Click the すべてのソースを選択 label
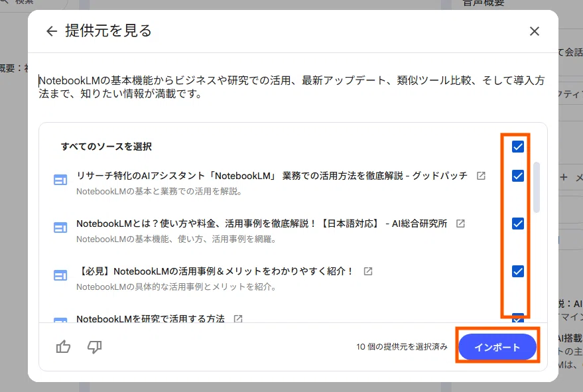The width and height of the screenshot is (583, 392). click(106, 147)
